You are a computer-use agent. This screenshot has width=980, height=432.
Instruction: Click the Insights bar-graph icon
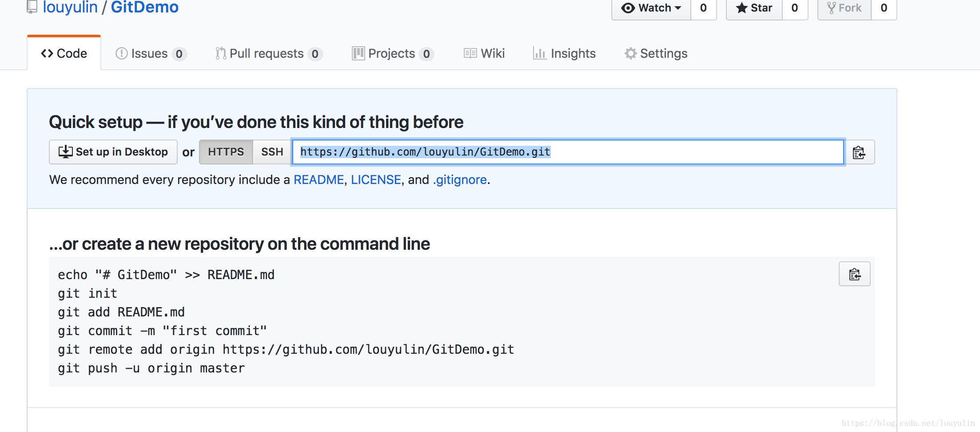click(539, 53)
